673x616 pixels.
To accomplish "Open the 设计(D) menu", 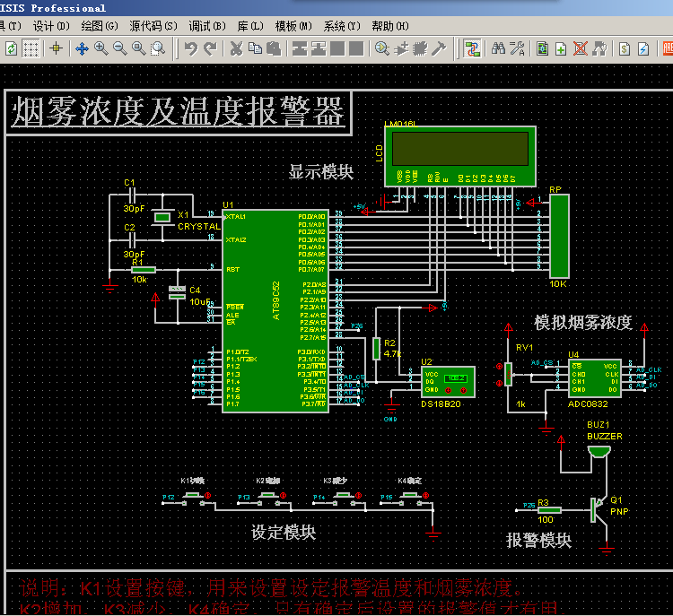I will click(51, 26).
